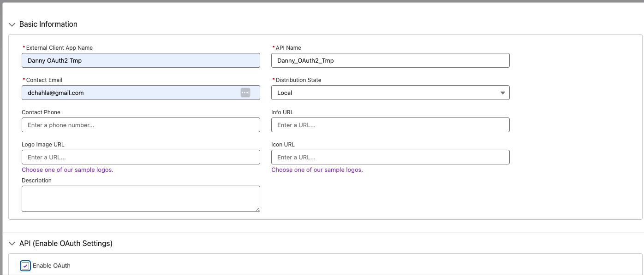Open sample logos link under Logo Image URL
644x275 pixels.
67,170
